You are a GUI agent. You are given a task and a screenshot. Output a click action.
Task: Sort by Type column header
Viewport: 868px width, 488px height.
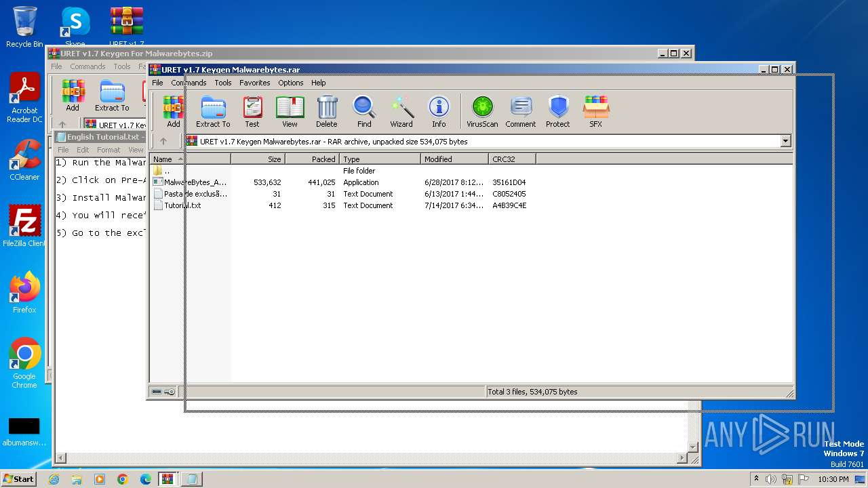[380, 159]
